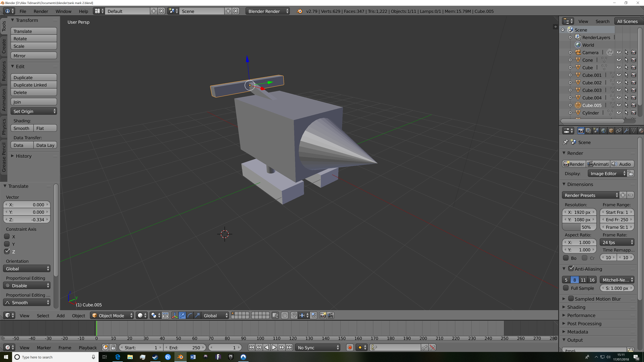Screen dimensions: 644x362
Task: Open the Image Editor display dropdown
Action: point(607,173)
